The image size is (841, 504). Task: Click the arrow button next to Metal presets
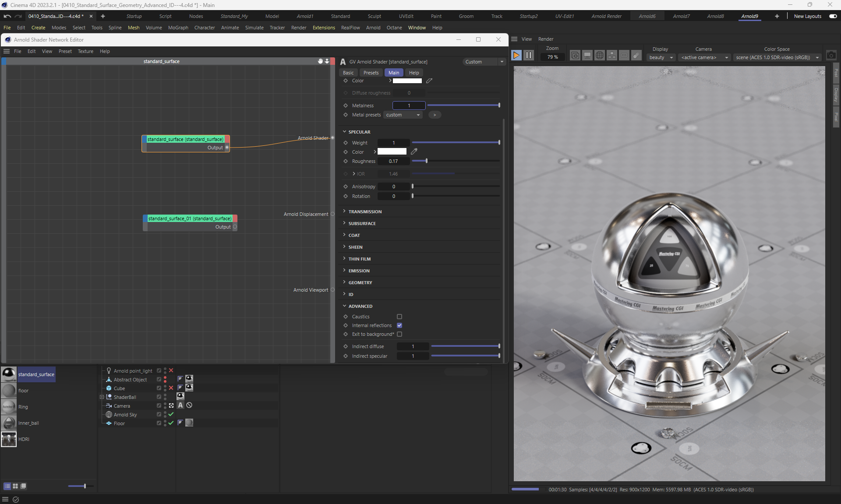coord(434,115)
